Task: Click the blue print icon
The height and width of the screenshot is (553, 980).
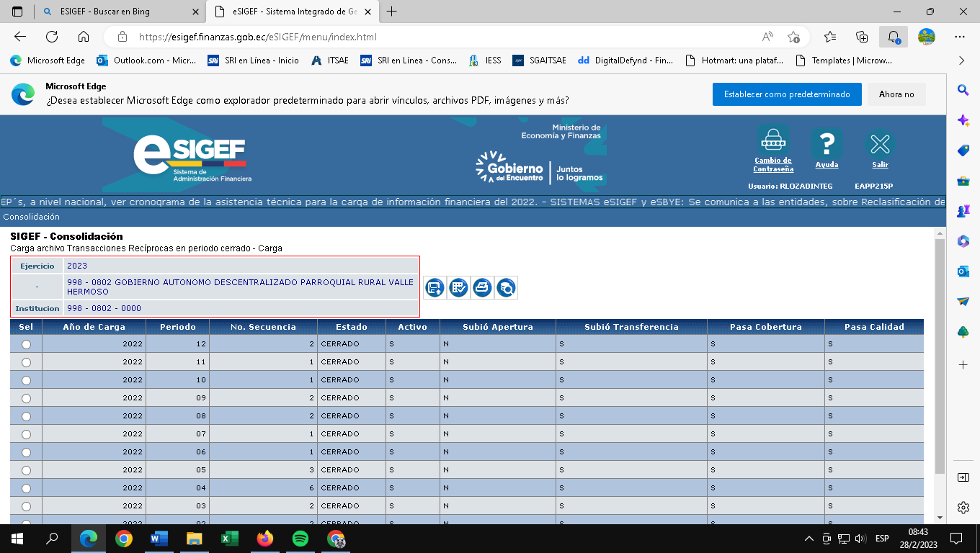Action: (482, 288)
